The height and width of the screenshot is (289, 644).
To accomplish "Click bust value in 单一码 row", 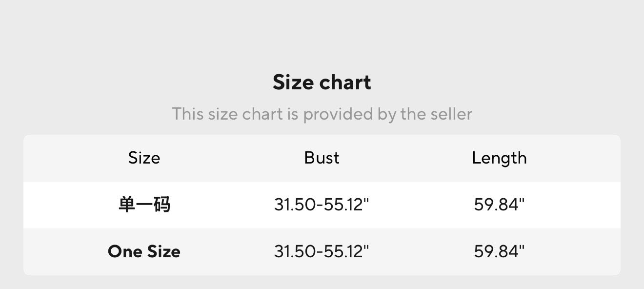I will pyautogui.click(x=322, y=205).
